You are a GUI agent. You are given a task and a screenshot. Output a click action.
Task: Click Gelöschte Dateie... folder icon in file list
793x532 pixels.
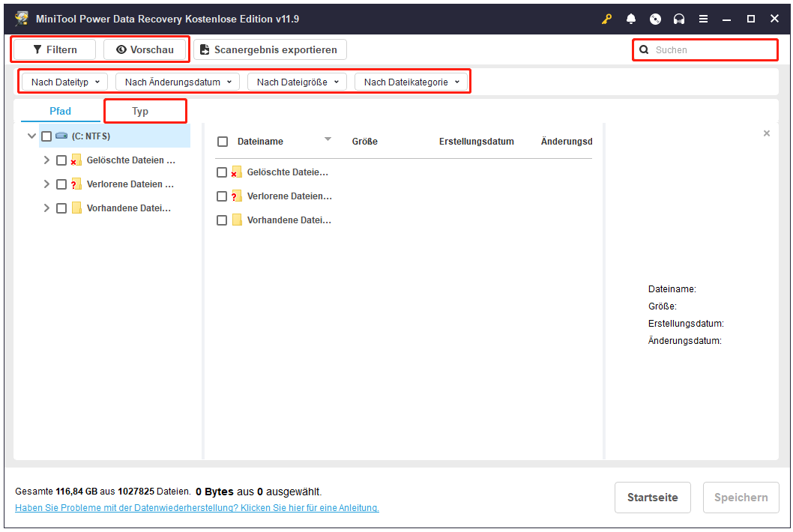[x=236, y=172]
